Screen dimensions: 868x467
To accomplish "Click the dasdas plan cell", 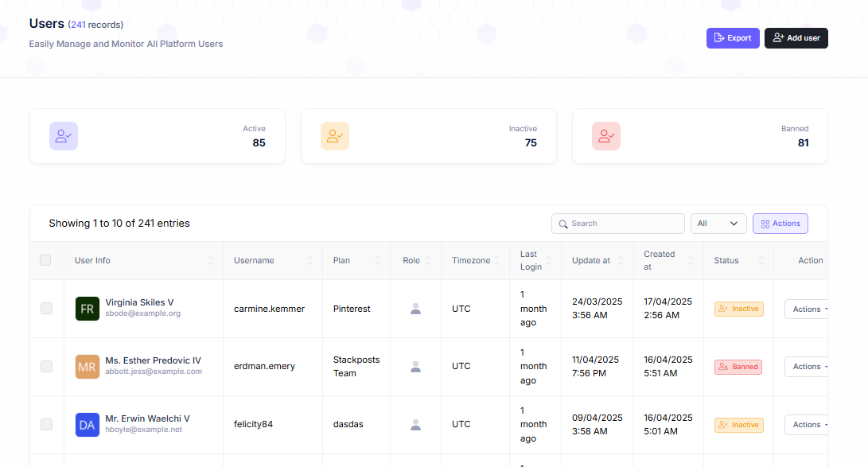I will click(348, 424).
